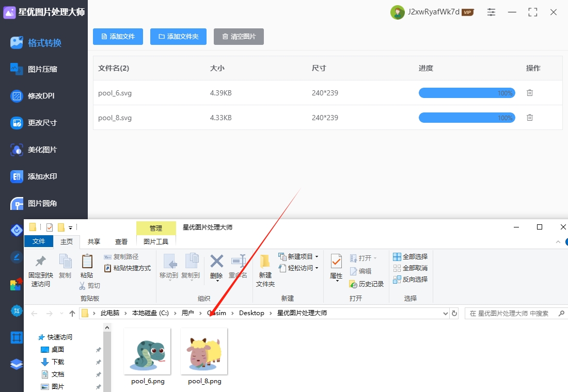Select 文档 in the navigation tree

point(53,374)
